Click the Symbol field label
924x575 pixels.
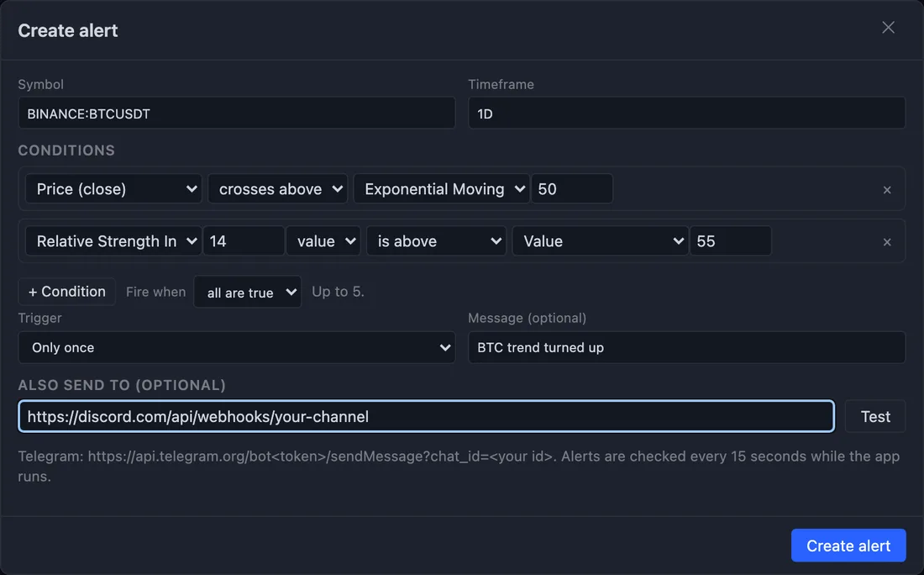point(40,84)
